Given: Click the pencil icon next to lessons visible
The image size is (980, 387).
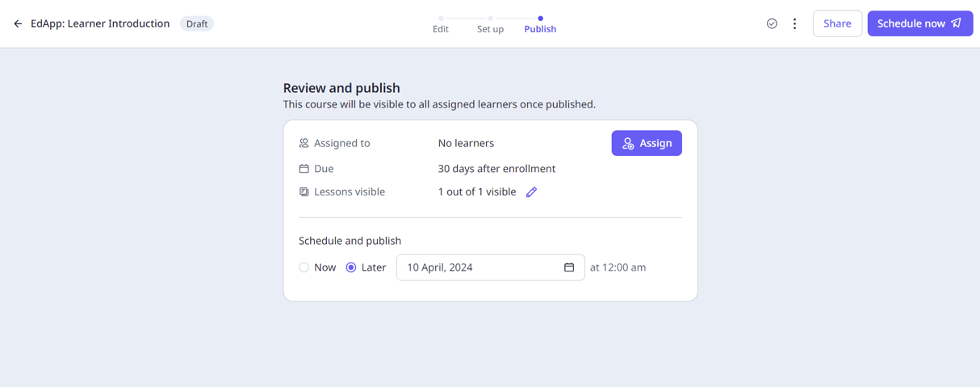Looking at the screenshot, I should point(531,192).
